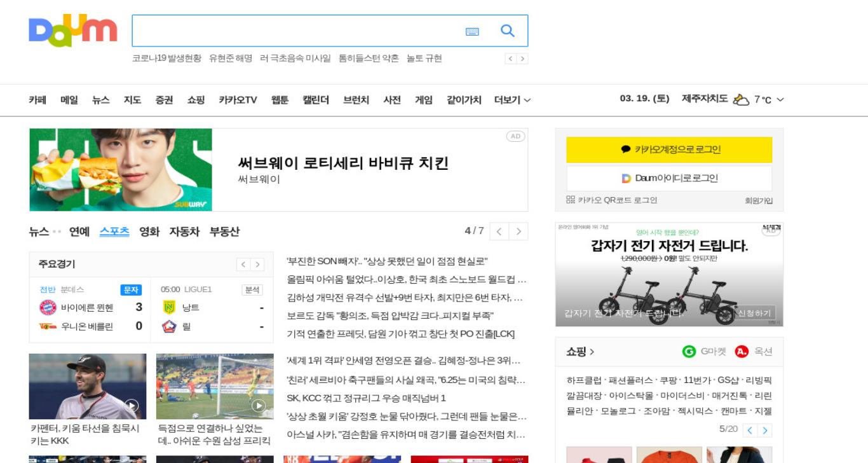Open the 메일 menu item
This screenshot has height=463, width=868.
tap(69, 100)
